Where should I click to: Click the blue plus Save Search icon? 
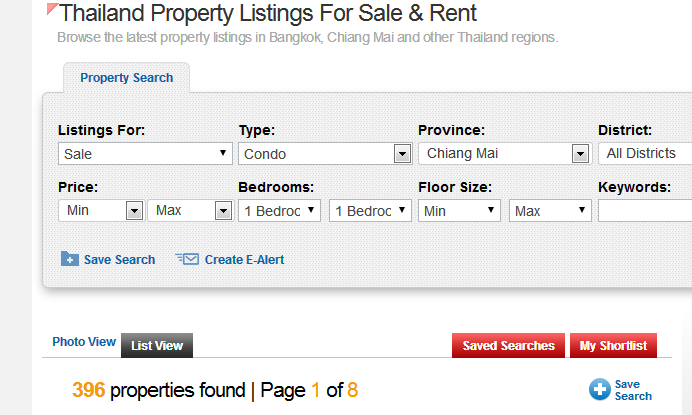(600, 389)
